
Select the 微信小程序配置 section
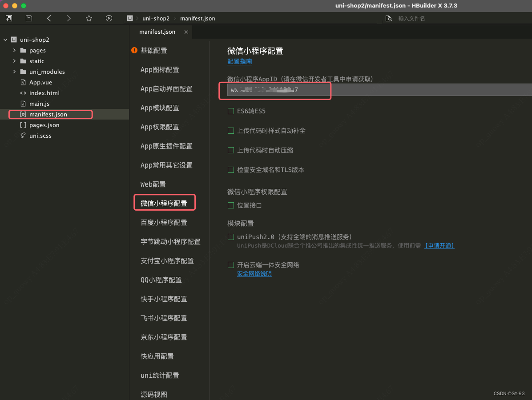click(x=164, y=204)
